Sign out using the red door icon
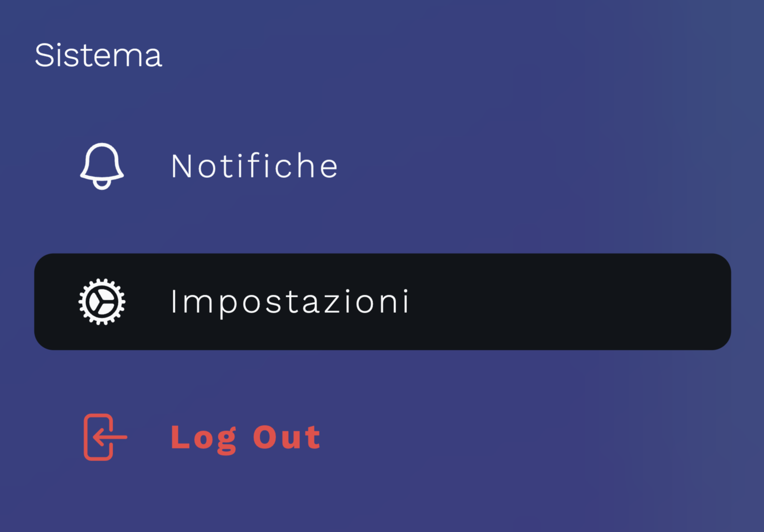 click(104, 437)
